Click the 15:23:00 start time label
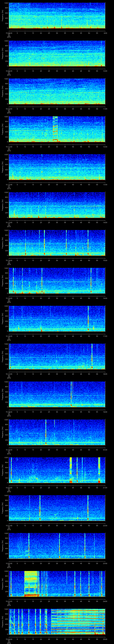Viewport: 114px width, 644px height. 9,601
